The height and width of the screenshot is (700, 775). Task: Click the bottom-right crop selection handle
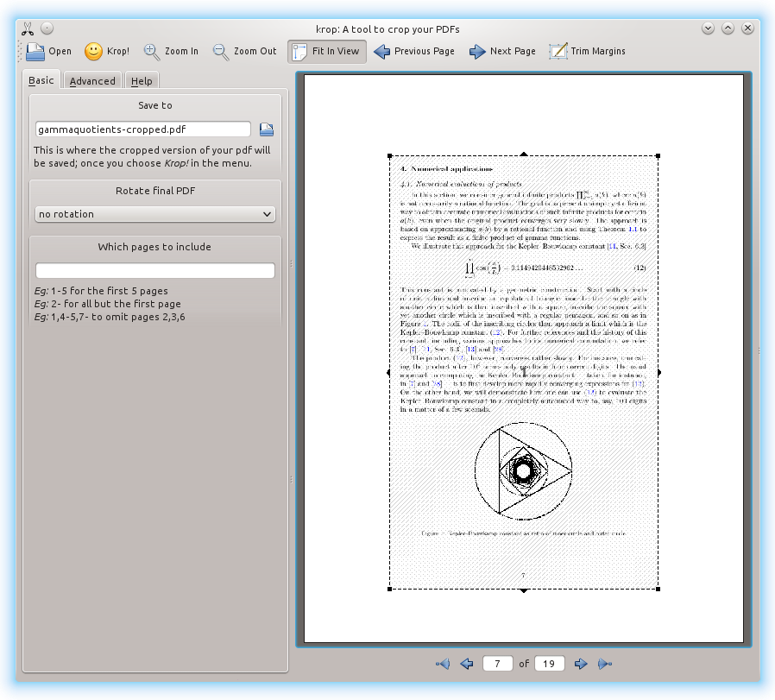click(x=658, y=589)
